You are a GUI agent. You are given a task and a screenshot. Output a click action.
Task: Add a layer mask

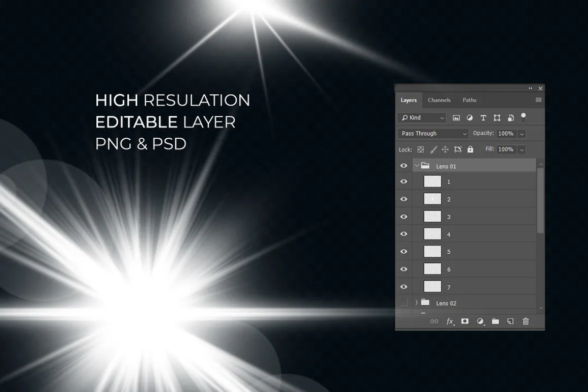pos(465,321)
